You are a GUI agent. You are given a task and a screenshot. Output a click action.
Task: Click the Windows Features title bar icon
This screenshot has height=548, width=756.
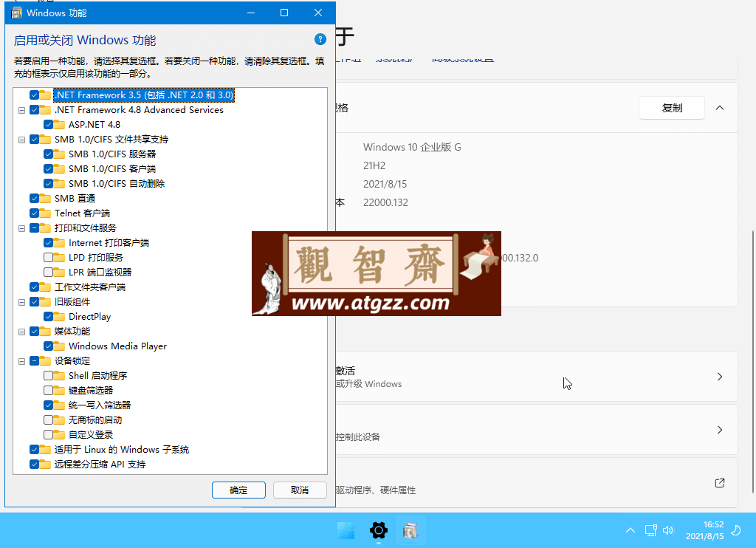click(x=16, y=13)
